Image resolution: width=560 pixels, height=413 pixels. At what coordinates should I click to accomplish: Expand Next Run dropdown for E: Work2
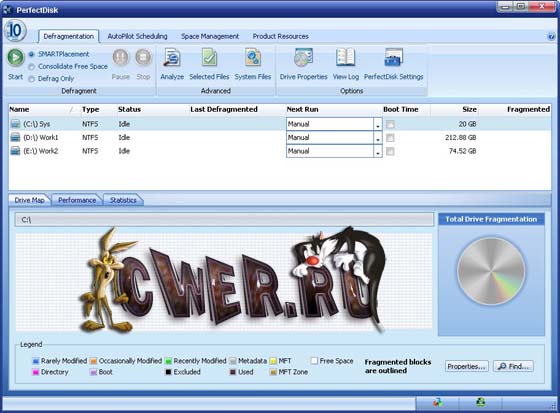[x=378, y=151]
